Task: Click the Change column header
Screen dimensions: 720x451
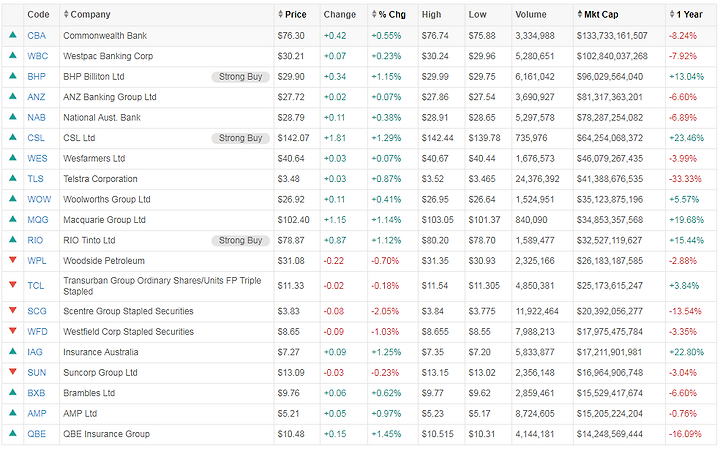Action: click(339, 15)
